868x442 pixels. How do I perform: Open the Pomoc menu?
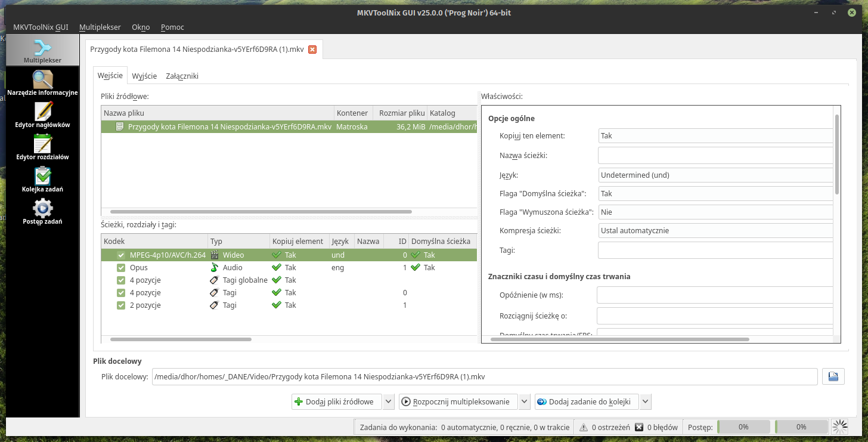pyautogui.click(x=172, y=27)
